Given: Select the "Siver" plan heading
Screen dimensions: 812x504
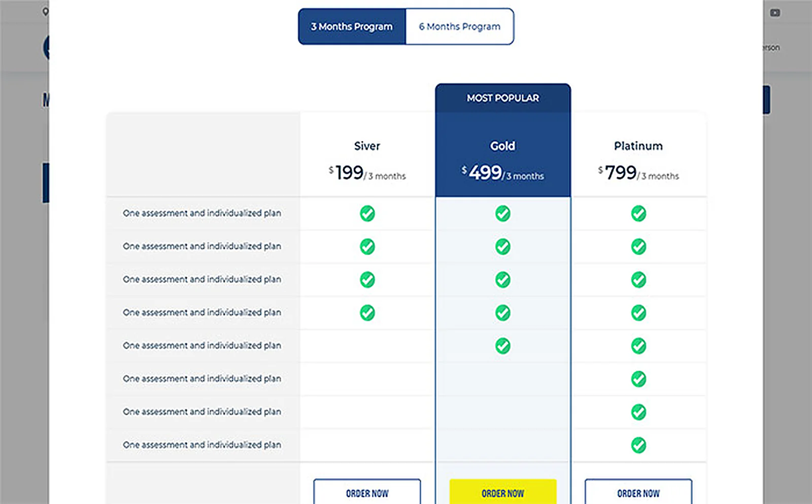Looking at the screenshot, I should 367,146.
